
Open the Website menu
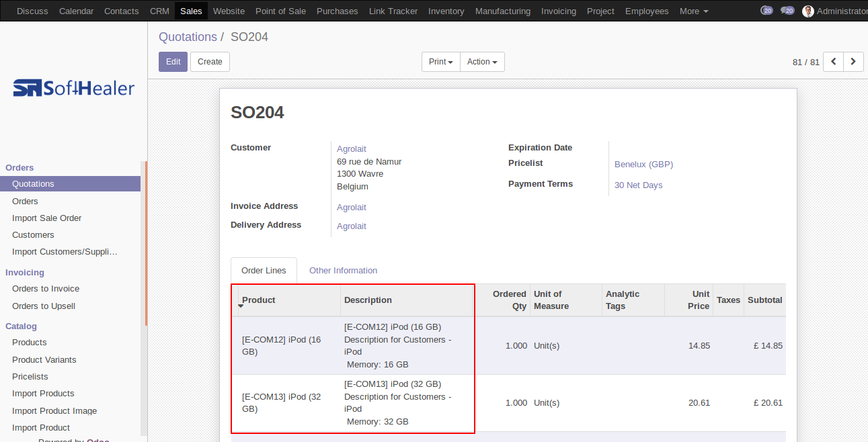pyautogui.click(x=229, y=11)
